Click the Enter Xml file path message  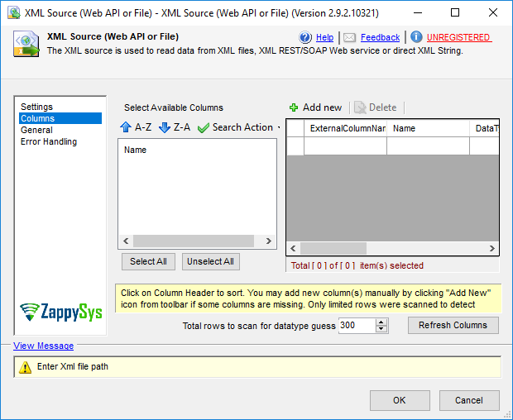point(73,367)
